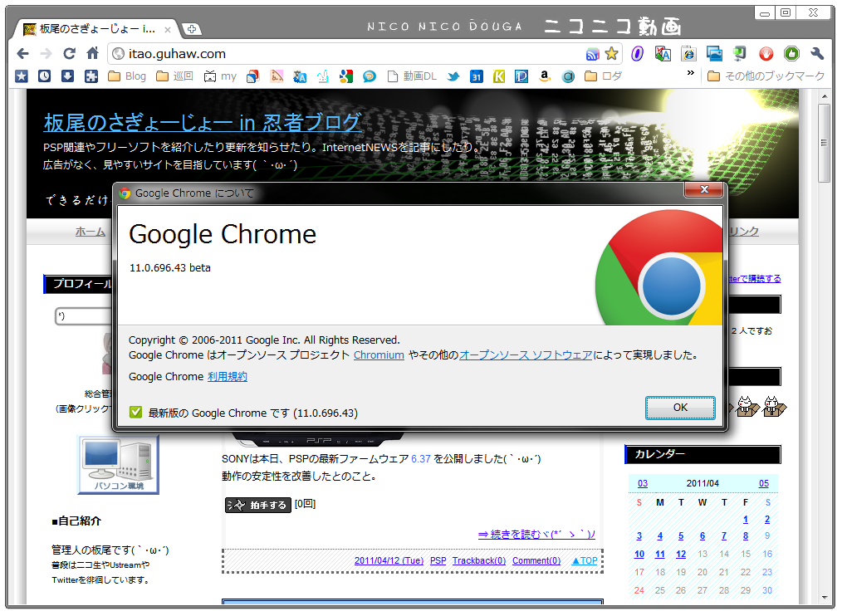Open the purple zero extension icon
This screenshot has height=616, width=842.
tap(638, 54)
